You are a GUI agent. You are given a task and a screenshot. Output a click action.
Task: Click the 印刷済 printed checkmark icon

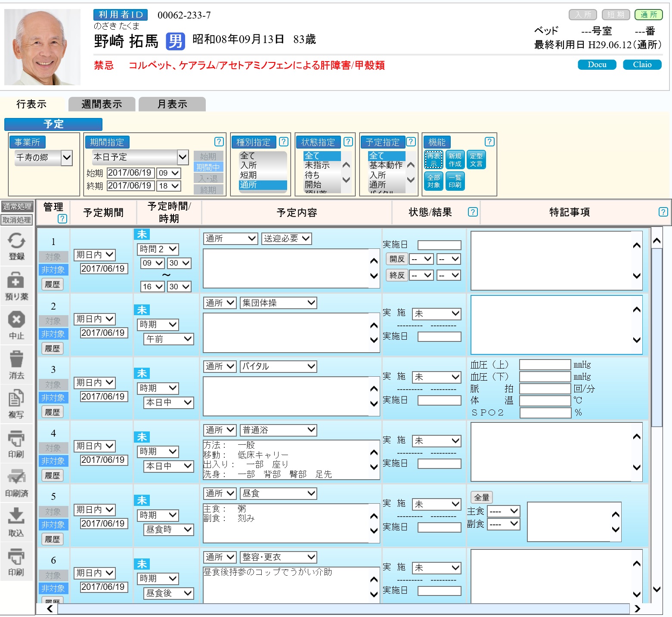click(16, 482)
